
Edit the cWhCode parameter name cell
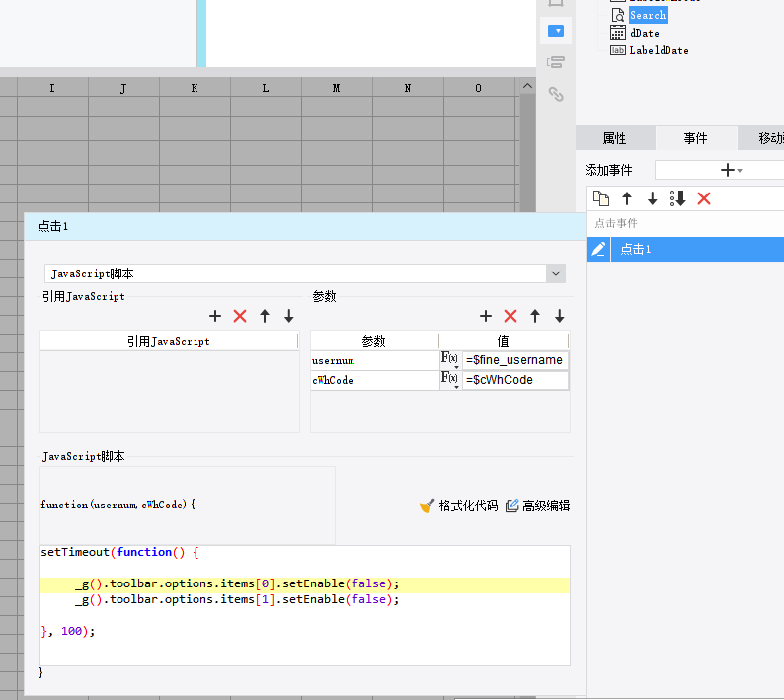pos(375,380)
